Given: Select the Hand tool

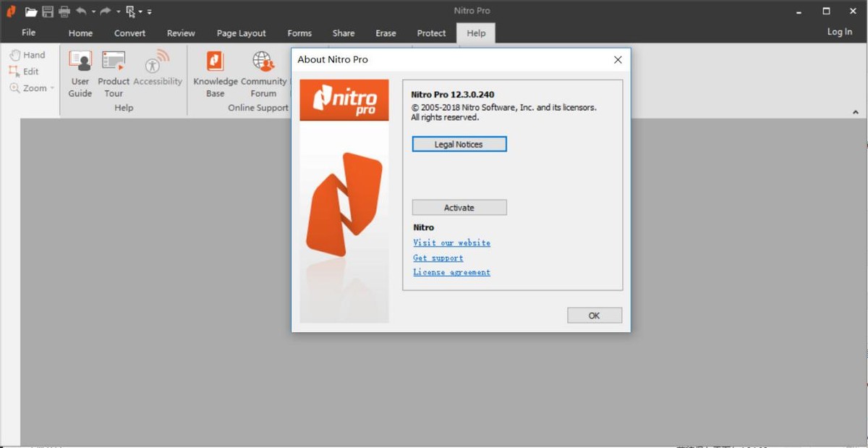Looking at the screenshot, I should pos(27,55).
